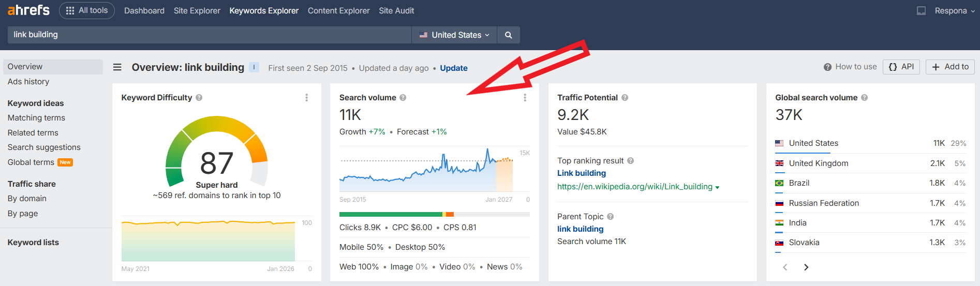Click the magnifier search button
980x286 pixels.
(509, 35)
